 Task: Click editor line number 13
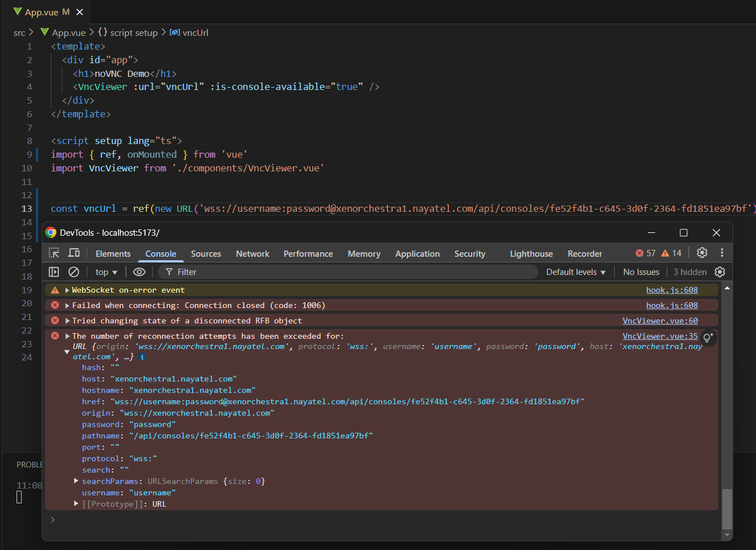tap(27, 209)
